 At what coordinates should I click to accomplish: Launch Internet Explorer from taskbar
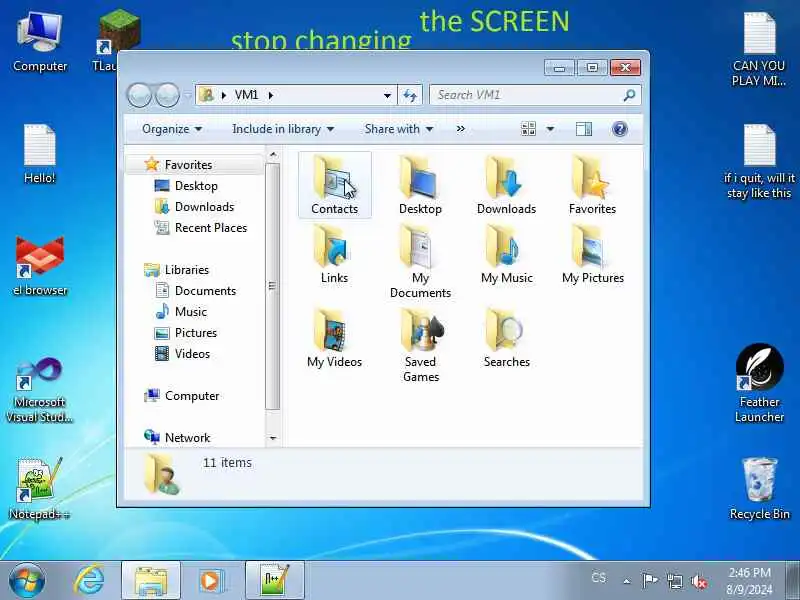[89, 581]
